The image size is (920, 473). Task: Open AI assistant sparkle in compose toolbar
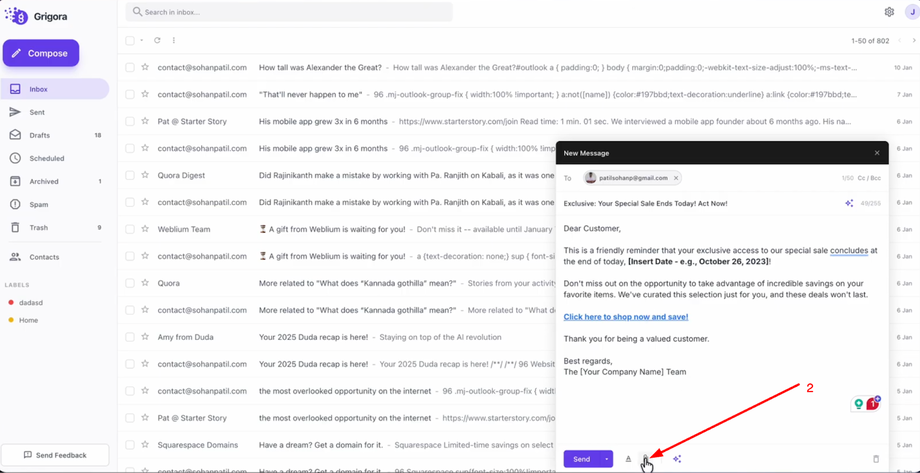click(677, 459)
